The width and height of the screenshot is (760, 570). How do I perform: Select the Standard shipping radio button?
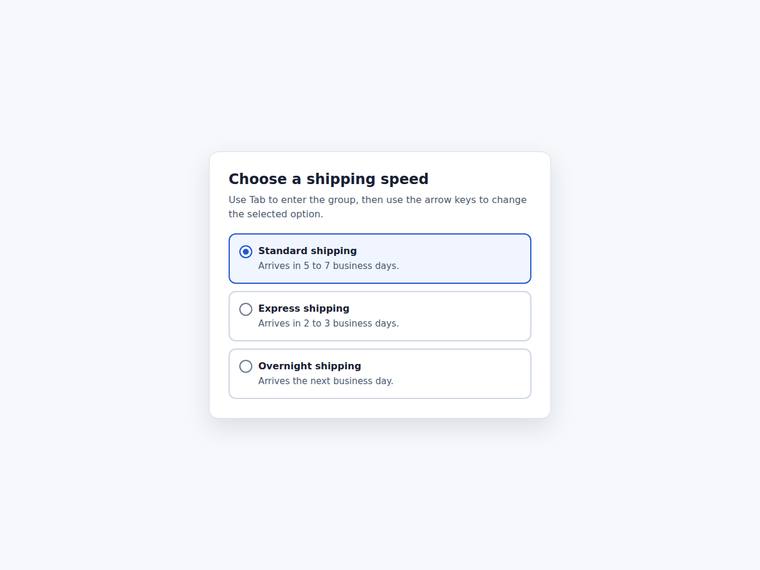tap(246, 252)
